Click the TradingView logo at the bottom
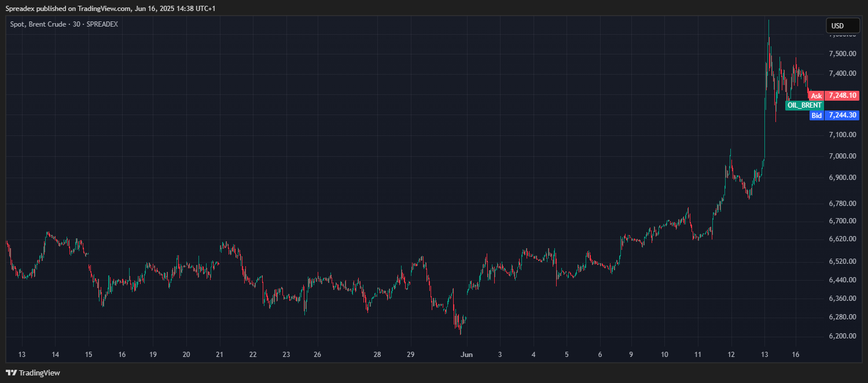The height and width of the screenshot is (383, 868). (33, 373)
